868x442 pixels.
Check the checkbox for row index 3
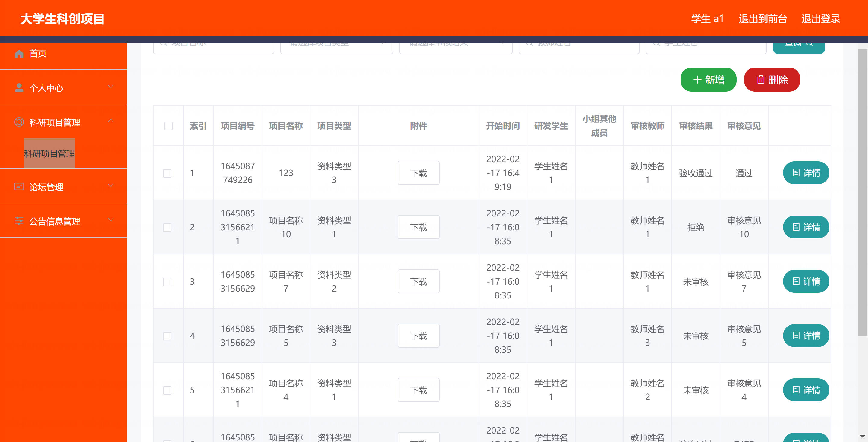tap(167, 282)
